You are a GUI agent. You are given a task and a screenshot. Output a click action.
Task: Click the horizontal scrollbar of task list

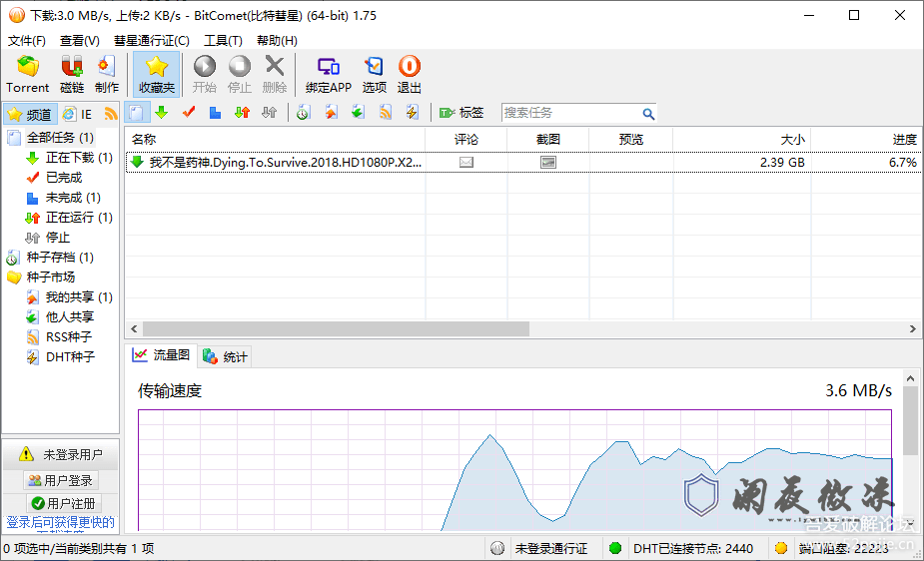point(336,329)
